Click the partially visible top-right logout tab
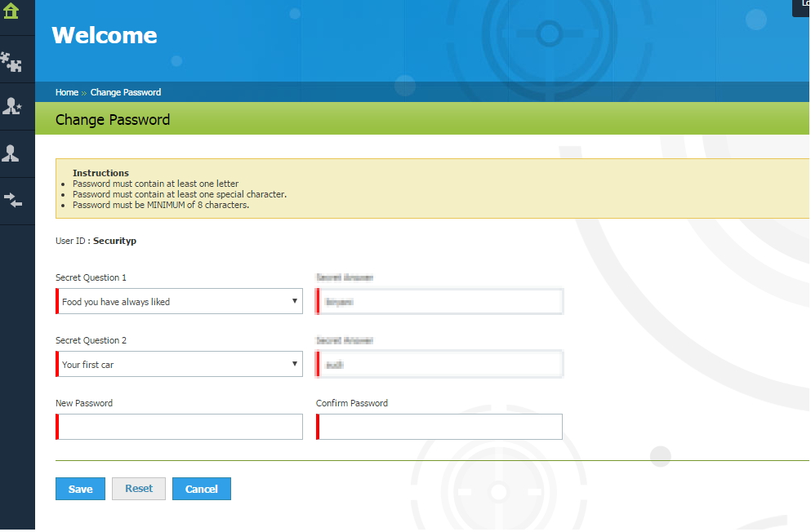This screenshot has height=532, width=811. [801, 7]
